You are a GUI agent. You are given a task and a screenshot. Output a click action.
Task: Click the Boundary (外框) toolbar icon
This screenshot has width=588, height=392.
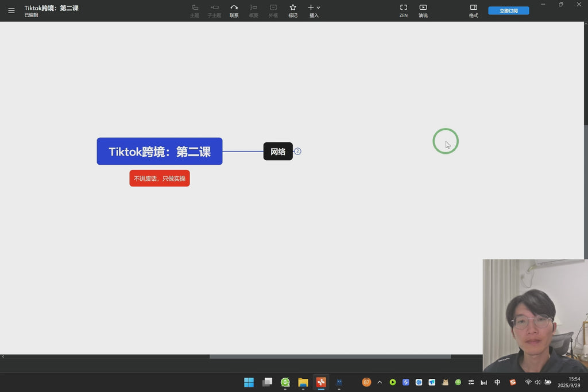[x=273, y=10]
